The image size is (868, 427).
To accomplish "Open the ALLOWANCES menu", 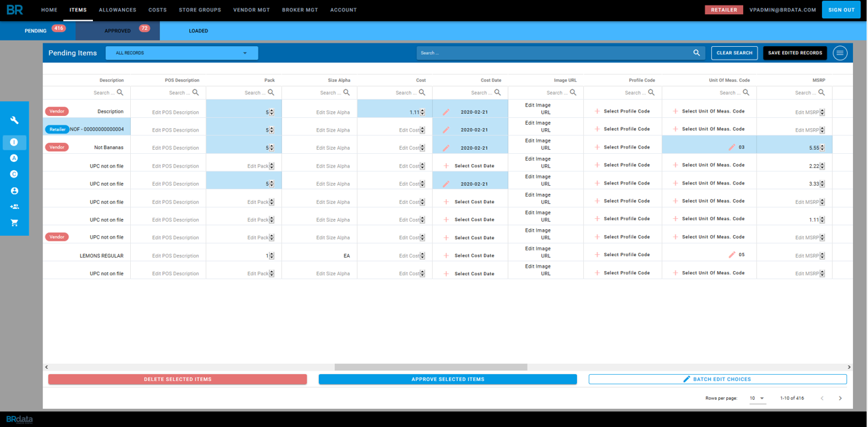I will [x=117, y=10].
